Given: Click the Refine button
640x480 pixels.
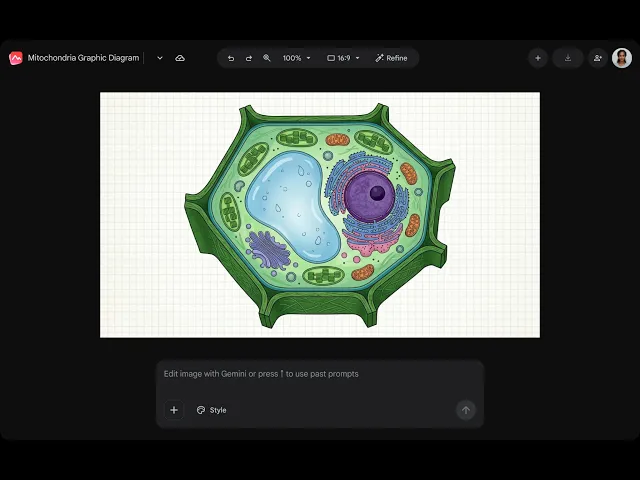Looking at the screenshot, I should tap(391, 58).
